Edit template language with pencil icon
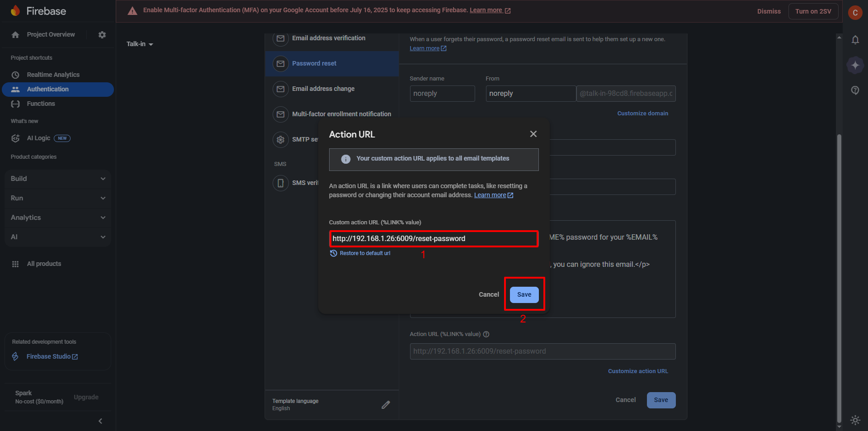 click(386, 404)
